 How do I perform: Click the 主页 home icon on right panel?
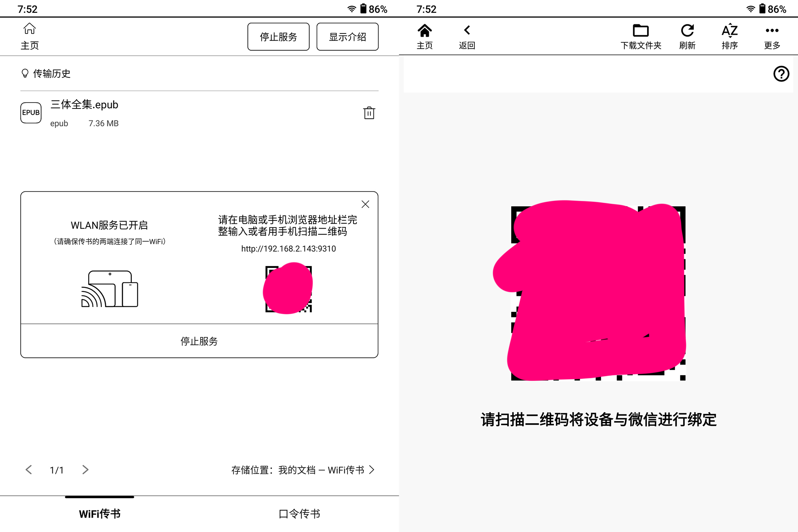(425, 35)
